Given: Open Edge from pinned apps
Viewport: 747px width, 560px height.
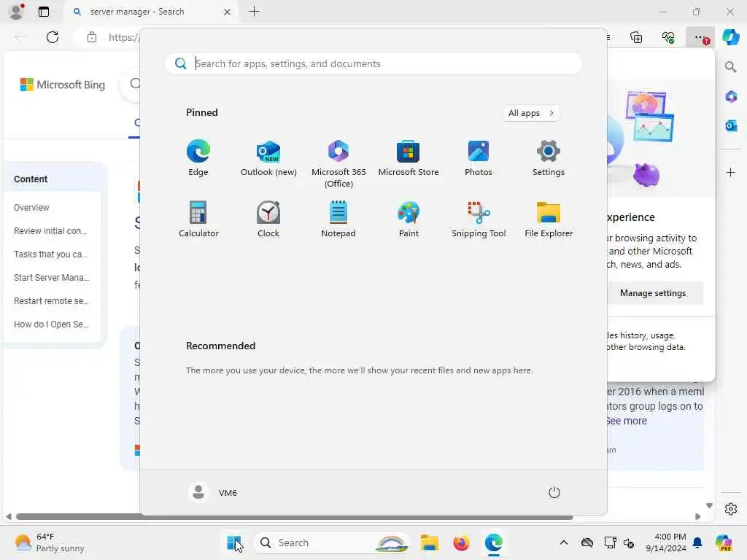Looking at the screenshot, I should point(198,158).
